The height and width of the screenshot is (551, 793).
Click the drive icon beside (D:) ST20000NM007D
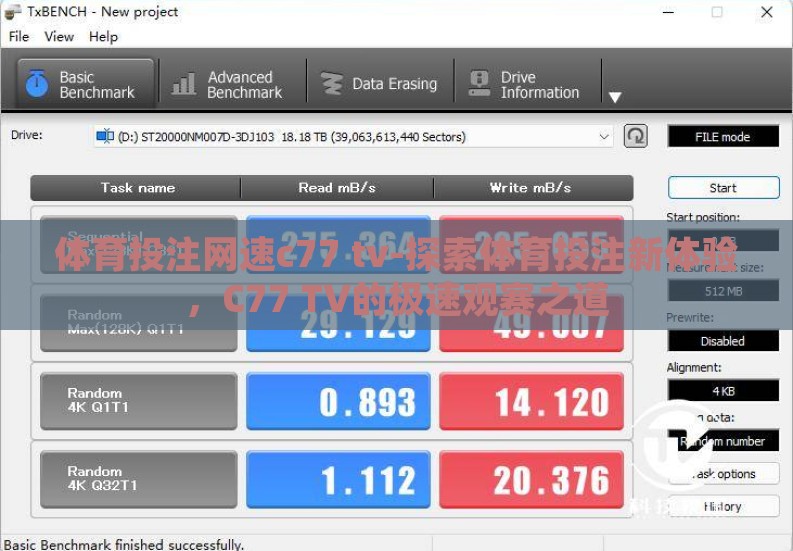[105, 136]
